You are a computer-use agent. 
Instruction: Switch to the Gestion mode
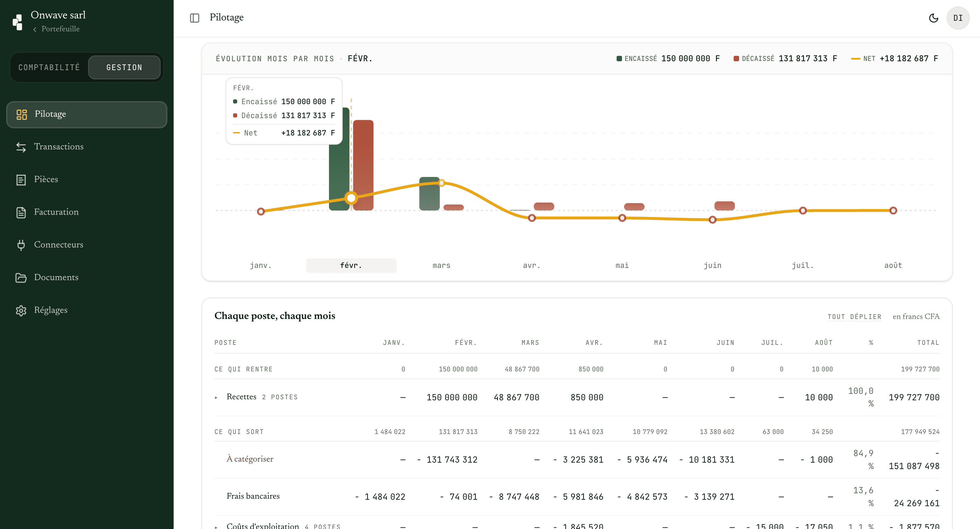[124, 67]
